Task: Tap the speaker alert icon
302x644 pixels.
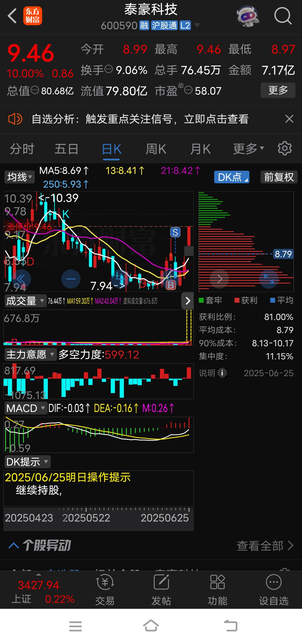Action: tap(15, 119)
